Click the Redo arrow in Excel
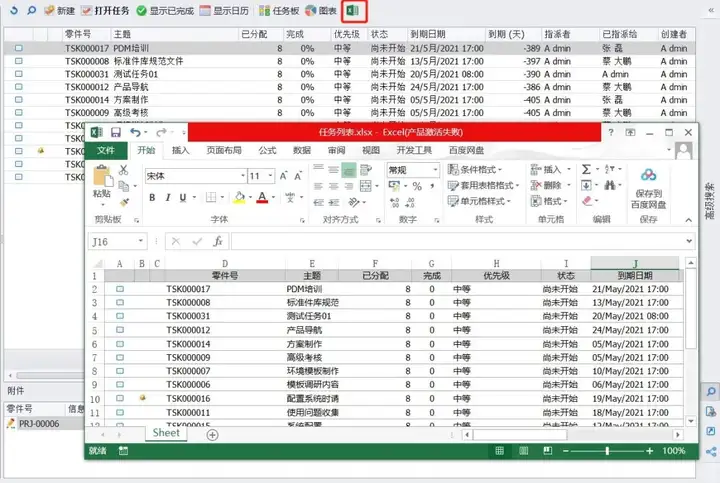This screenshot has height=483, width=720. (161, 133)
